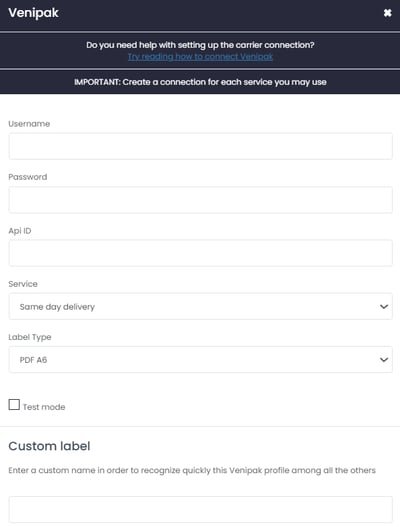The width and height of the screenshot is (400, 527).
Task: Enable the Test mode checkbox
Action: click(14, 405)
